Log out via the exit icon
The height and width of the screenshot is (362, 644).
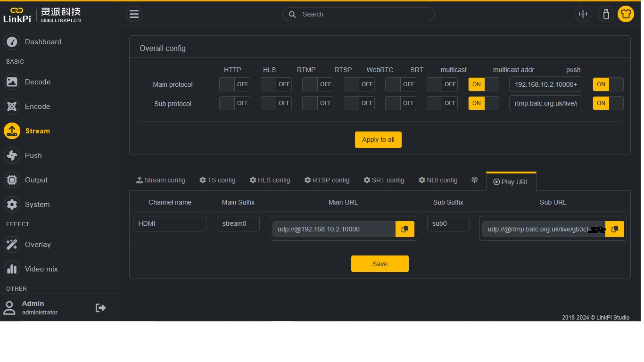pos(100,308)
